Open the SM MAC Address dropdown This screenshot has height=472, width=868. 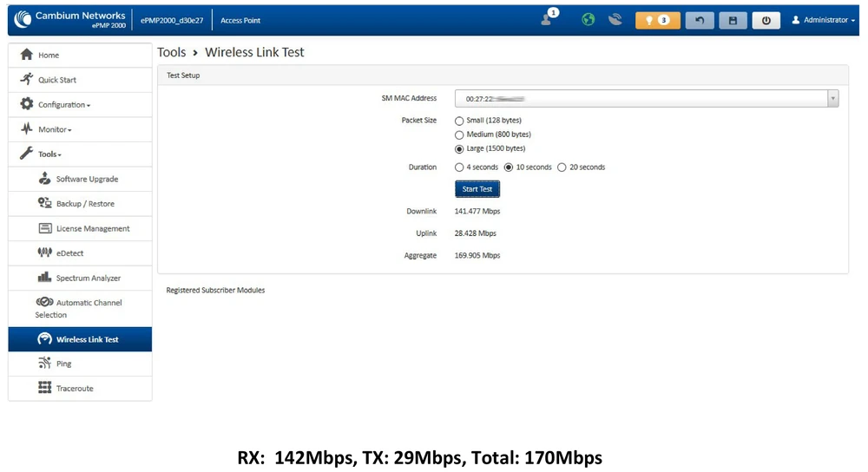pyautogui.click(x=647, y=99)
